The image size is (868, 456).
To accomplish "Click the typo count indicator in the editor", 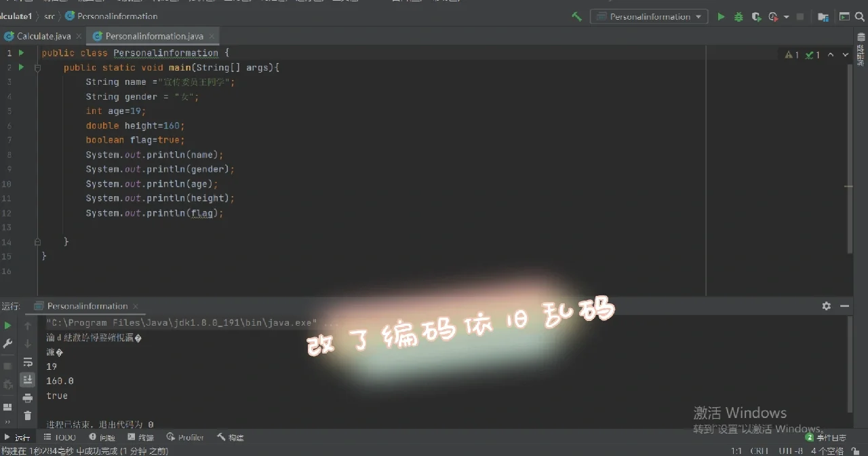I will point(812,55).
